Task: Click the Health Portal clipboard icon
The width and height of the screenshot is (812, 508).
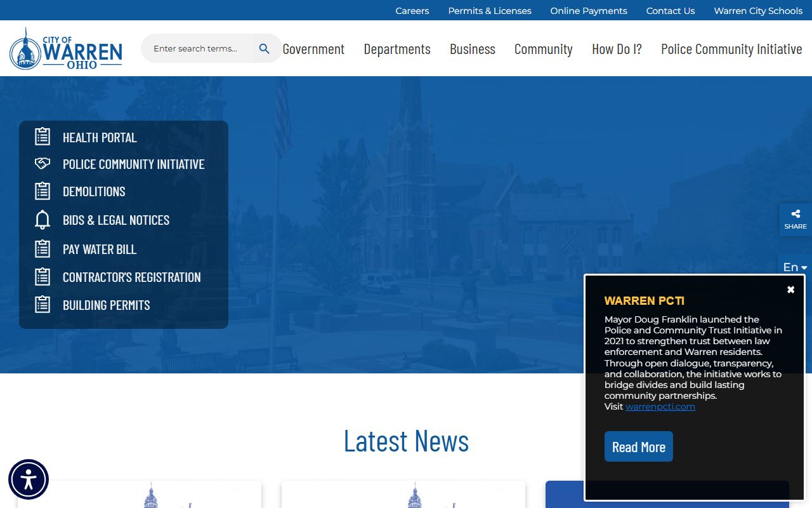Action: tap(43, 137)
